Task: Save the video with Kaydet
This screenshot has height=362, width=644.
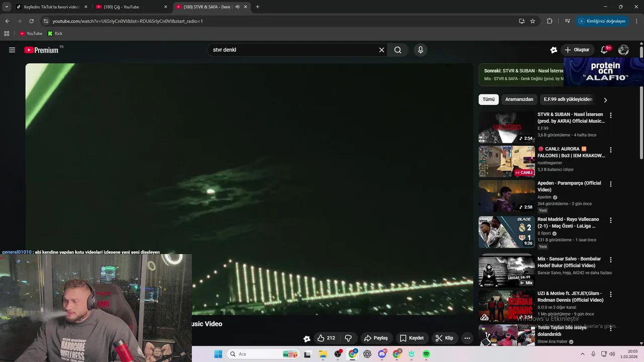Action: (412, 338)
